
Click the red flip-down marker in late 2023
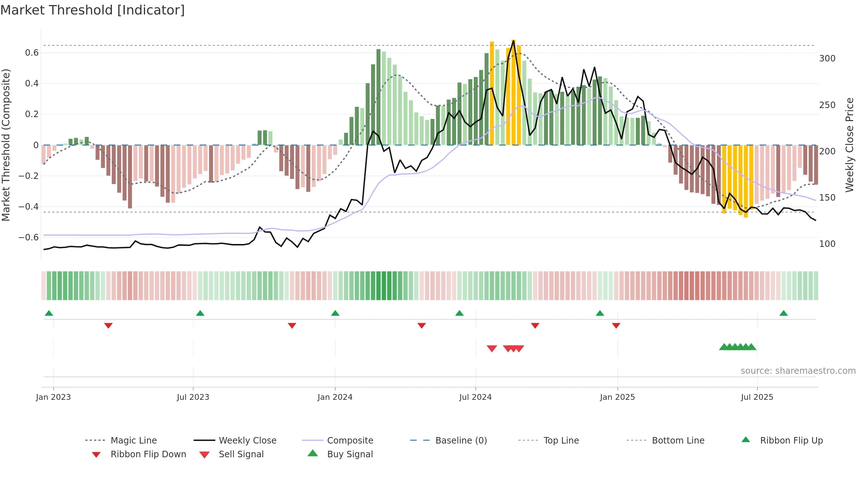click(x=292, y=325)
